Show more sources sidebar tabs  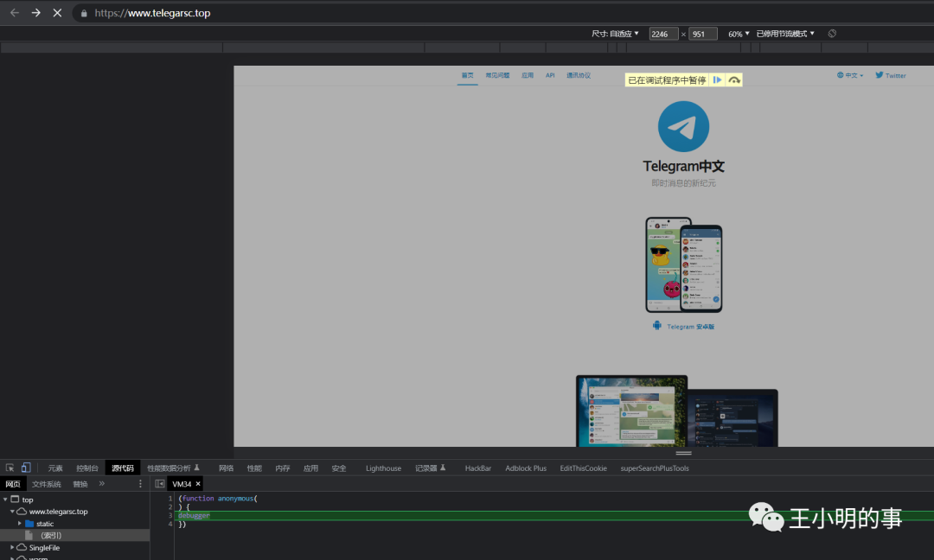click(102, 484)
